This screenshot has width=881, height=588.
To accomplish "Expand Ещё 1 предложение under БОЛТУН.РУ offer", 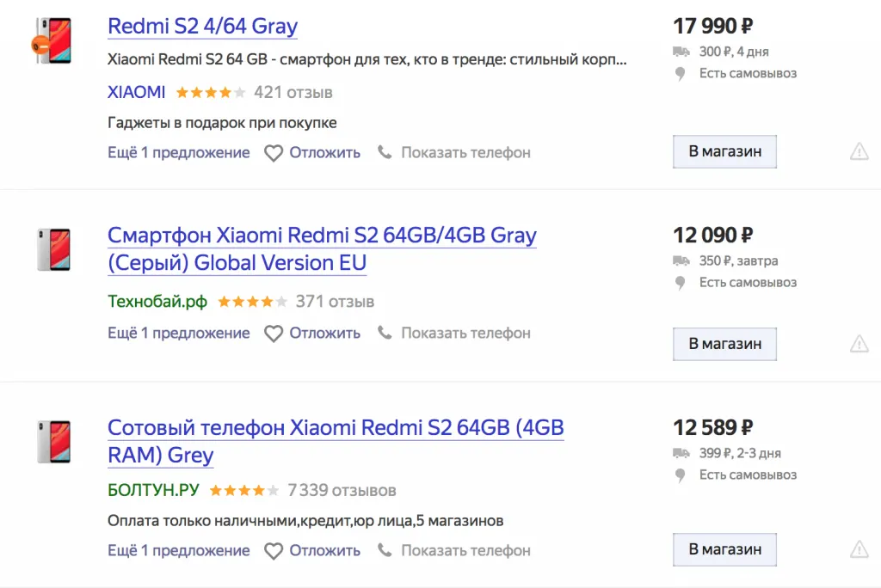I will (178, 551).
